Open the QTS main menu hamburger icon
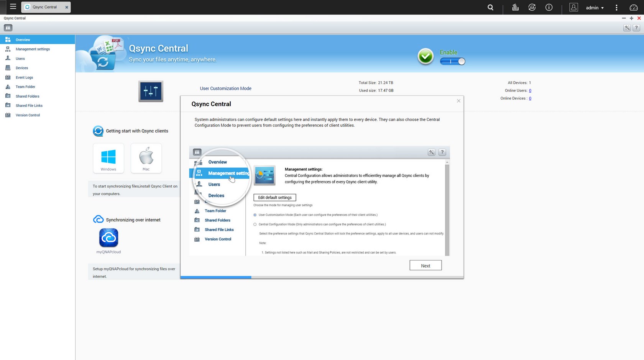The image size is (644, 360). [13, 7]
